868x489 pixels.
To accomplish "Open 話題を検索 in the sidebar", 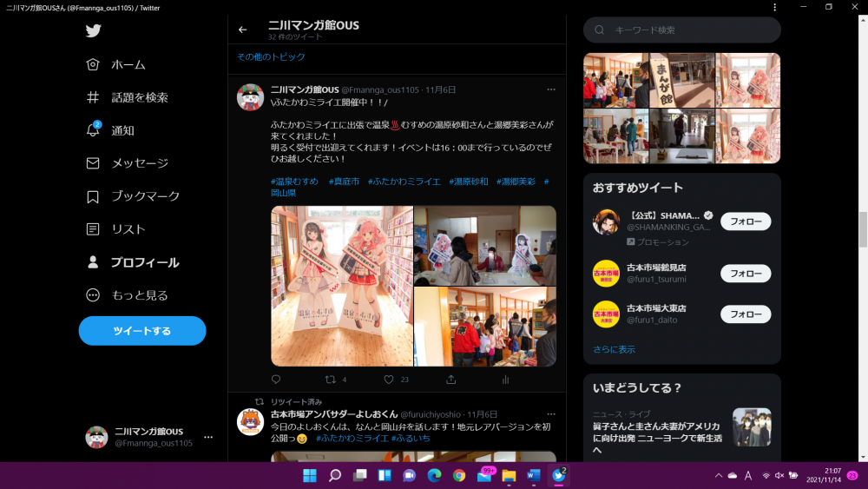I will tap(128, 97).
